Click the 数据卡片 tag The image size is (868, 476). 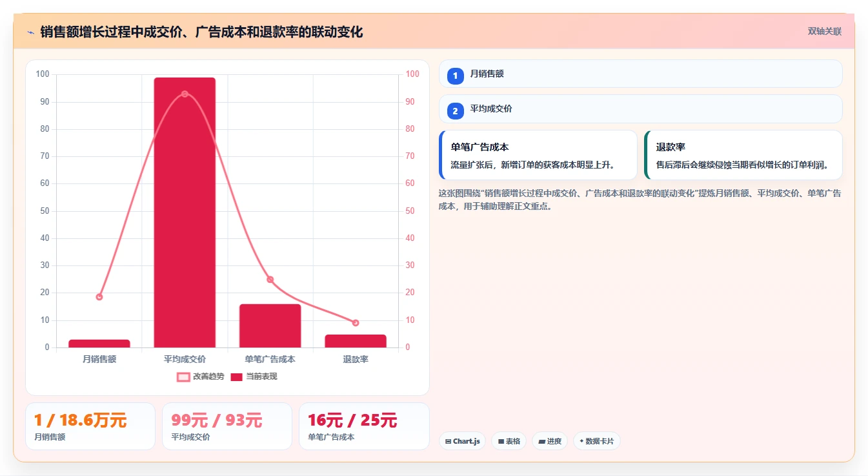click(597, 441)
